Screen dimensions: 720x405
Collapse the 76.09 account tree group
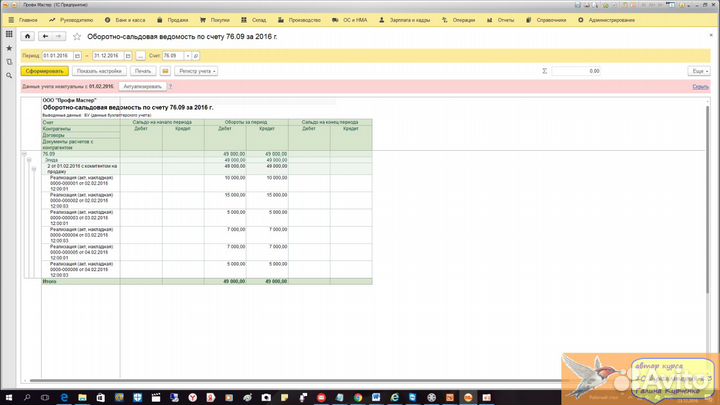click(24, 153)
